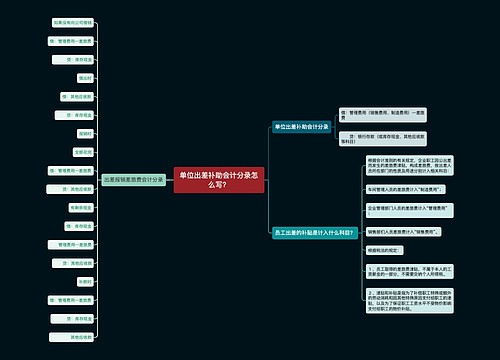Select the central topic 单位出差补助会计分录怎么写?
The image size is (500, 360).
219,180
